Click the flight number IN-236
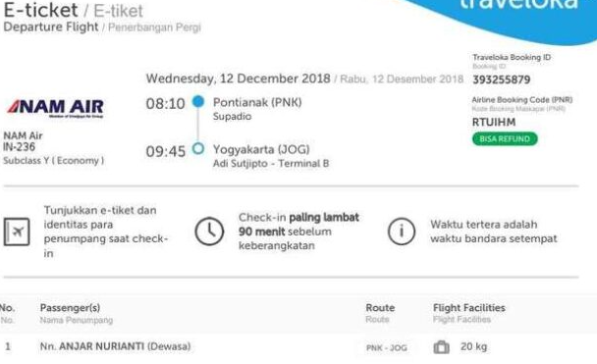 coord(19,147)
